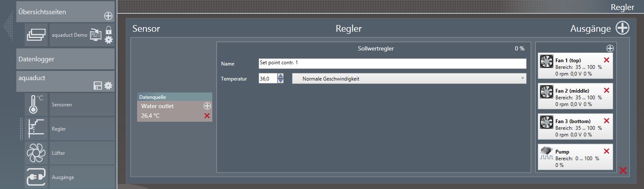Click the Regler curve icon
The height and width of the screenshot is (189, 644).
click(37, 129)
